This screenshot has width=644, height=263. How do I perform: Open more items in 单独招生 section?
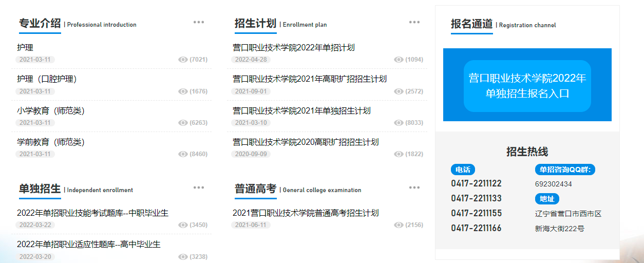(199, 187)
